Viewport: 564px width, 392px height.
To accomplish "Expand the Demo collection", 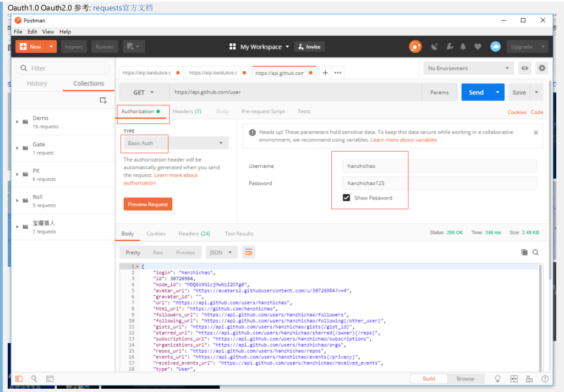I will [17, 122].
